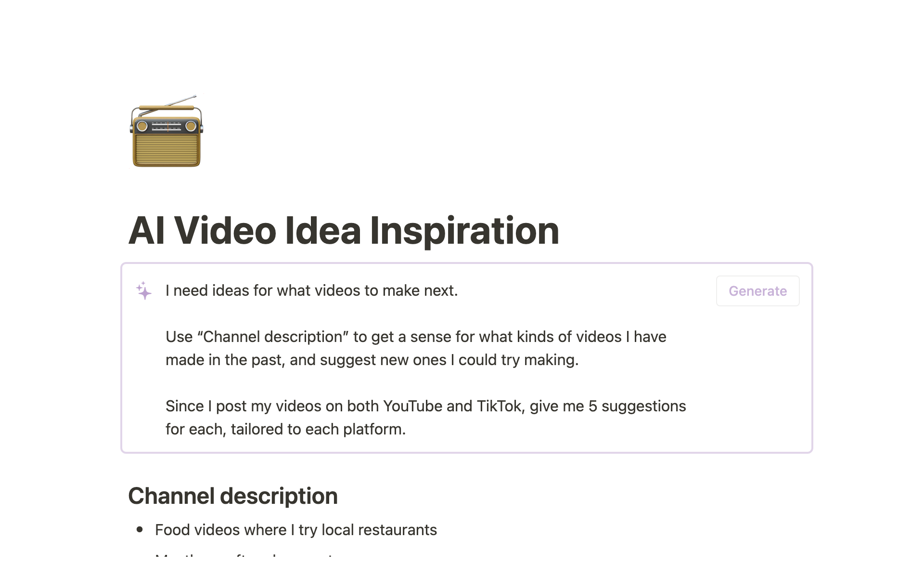Image resolution: width=924 pixels, height=578 pixels.
Task: Click the text 'for each, tailored to each platform.'
Action: click(x=285, y=429)
